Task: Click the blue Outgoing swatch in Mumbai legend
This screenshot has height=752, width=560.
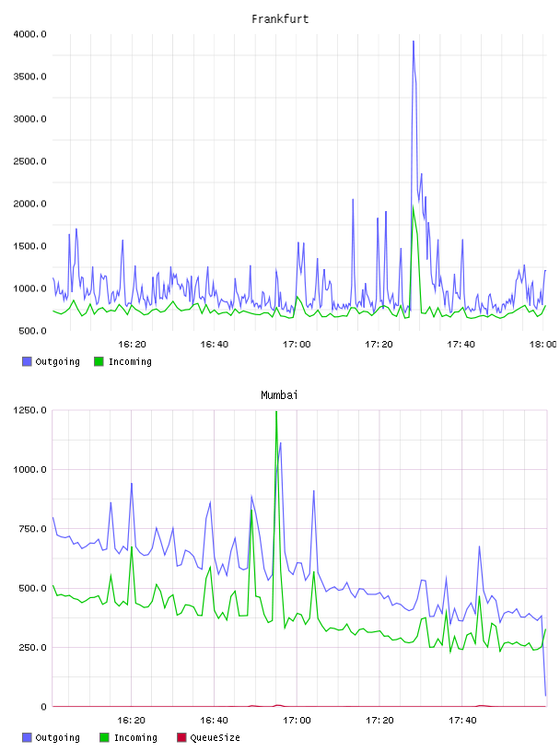Action: (27, 737)
